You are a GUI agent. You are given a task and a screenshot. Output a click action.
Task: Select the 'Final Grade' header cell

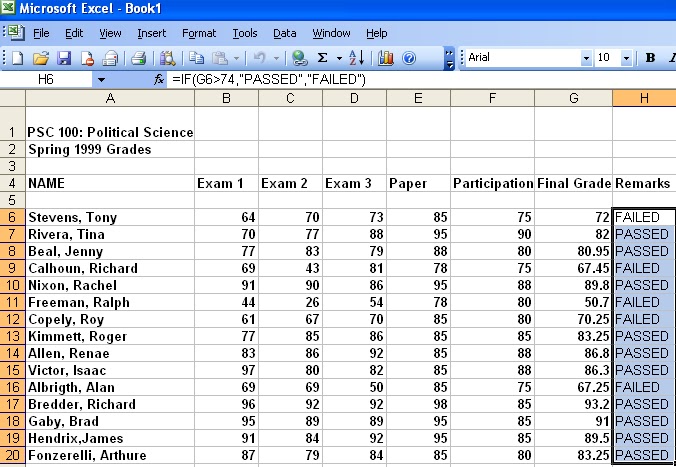tap(573, 183)
